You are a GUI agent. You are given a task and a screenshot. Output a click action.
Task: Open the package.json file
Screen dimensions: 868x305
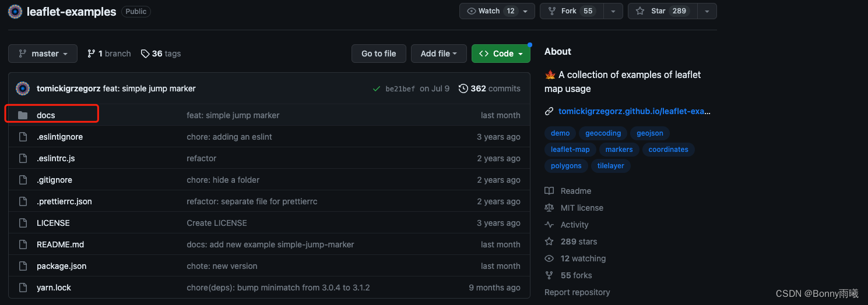61,266
